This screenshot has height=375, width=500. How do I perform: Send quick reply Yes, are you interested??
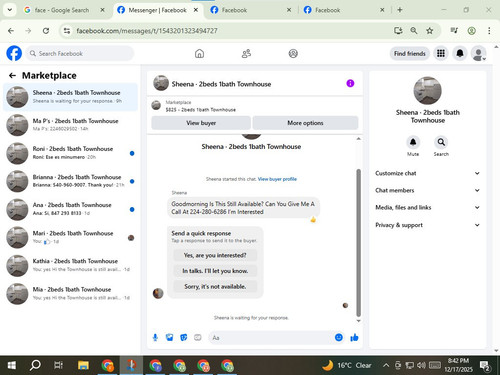(x=215, y=255)
